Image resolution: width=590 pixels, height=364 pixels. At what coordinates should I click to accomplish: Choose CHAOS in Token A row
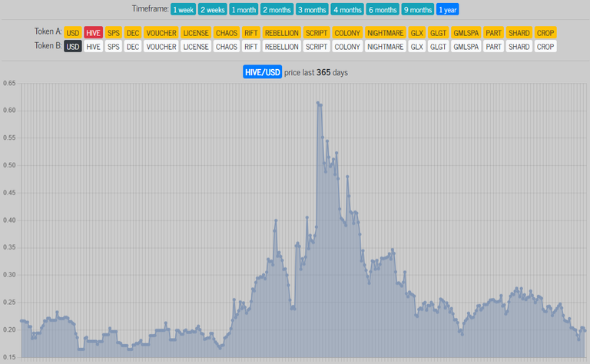227,33
